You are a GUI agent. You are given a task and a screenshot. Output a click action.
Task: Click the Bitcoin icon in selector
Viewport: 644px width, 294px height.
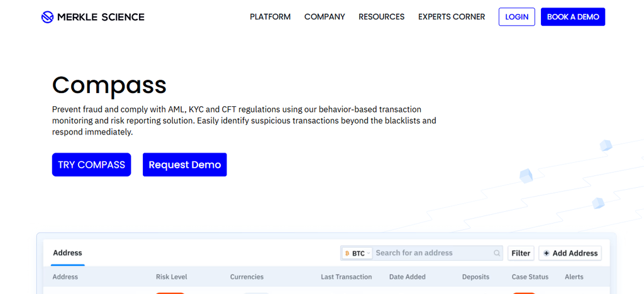click(x=347, y=253)
